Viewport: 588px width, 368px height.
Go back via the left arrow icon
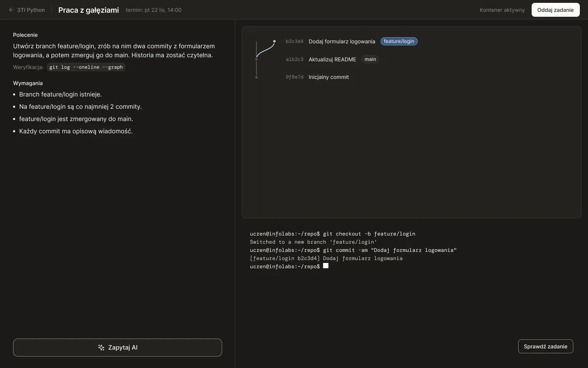[11, 10]
